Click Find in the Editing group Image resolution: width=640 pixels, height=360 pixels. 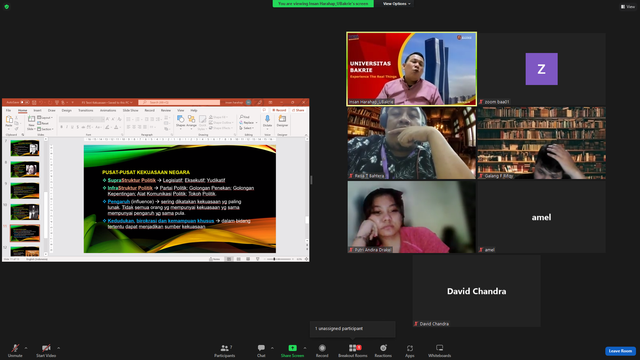[x=245, y=117]
